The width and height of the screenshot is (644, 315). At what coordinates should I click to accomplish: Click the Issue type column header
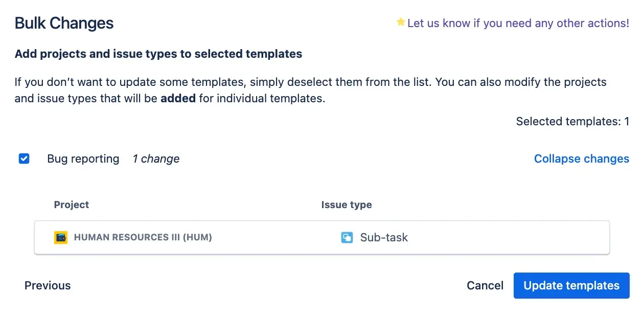pos(346,205)
